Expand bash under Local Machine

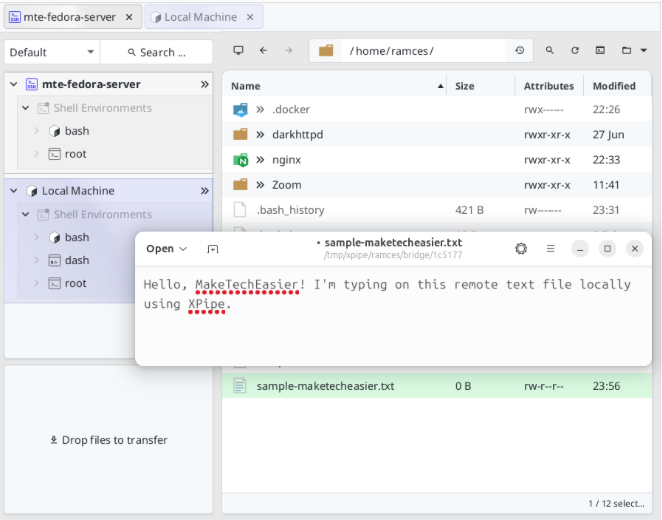pos(37,238)
